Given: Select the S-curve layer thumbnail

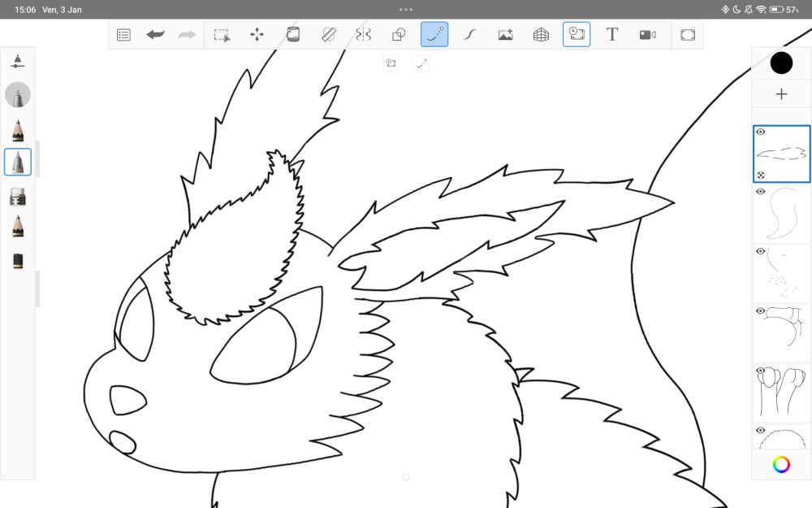Looking at the screenshot, I should [x=781, y=214].
